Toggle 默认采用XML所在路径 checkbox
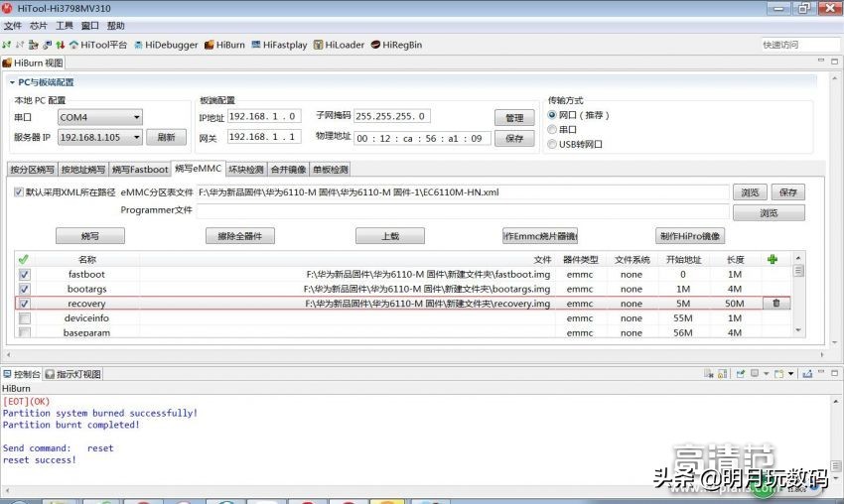 coord(19,192)
